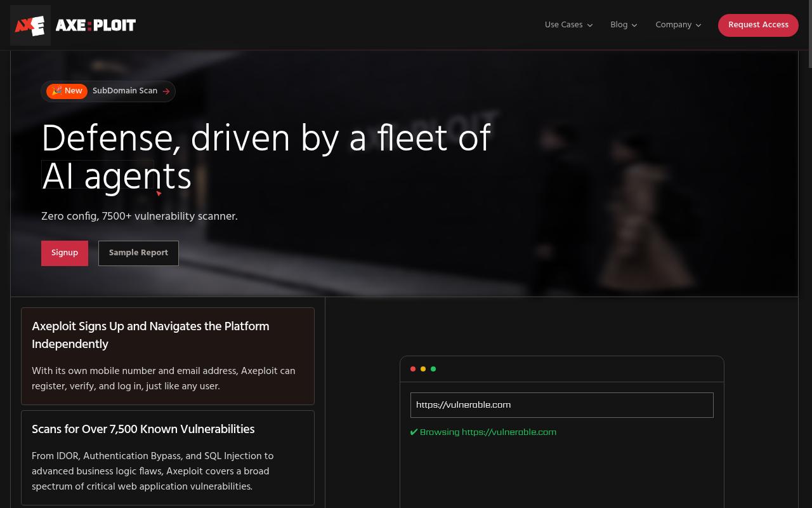Open the Company menu

click(678, 25)
